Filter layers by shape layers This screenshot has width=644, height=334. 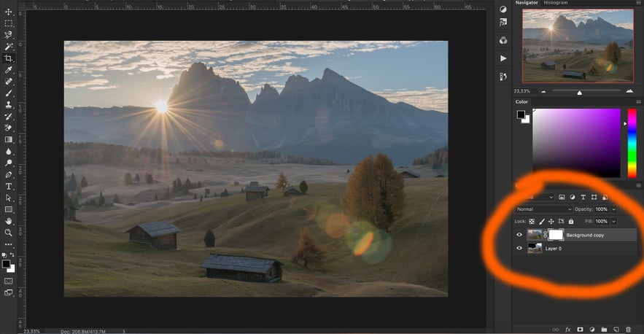coord(594,197)
